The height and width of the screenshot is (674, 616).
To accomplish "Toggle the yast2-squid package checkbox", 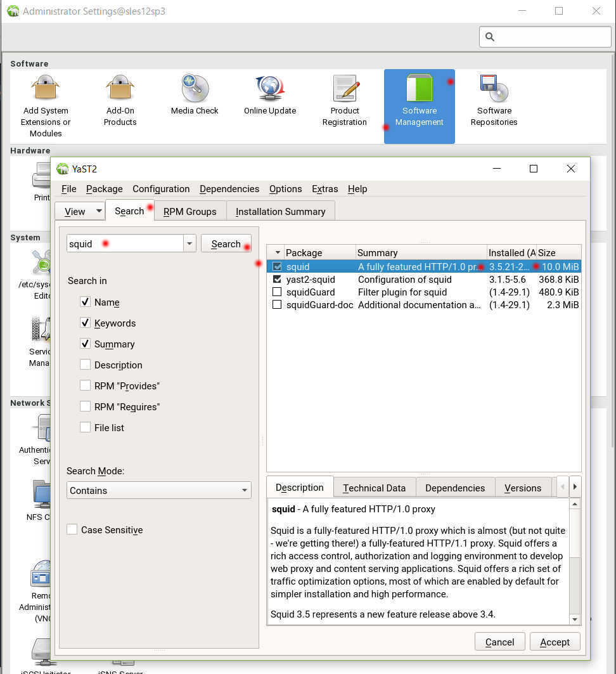I will coord(277,280).
